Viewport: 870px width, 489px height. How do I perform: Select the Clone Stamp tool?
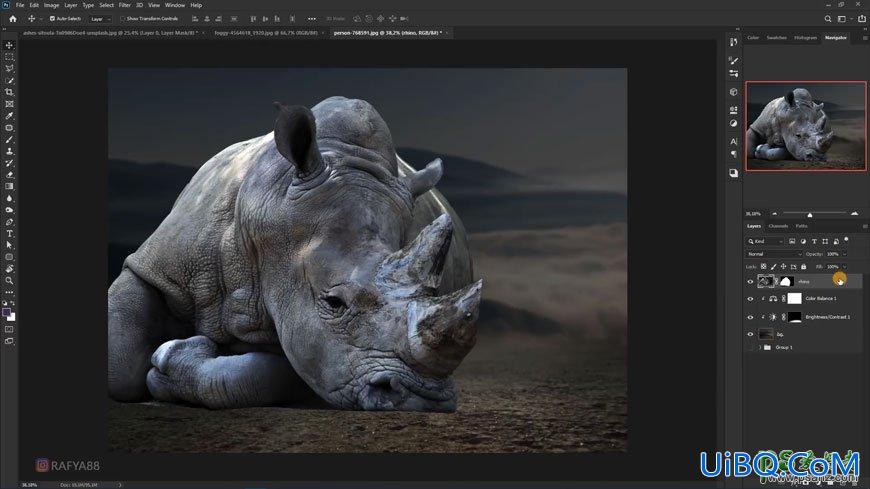[x=9, y=151]
